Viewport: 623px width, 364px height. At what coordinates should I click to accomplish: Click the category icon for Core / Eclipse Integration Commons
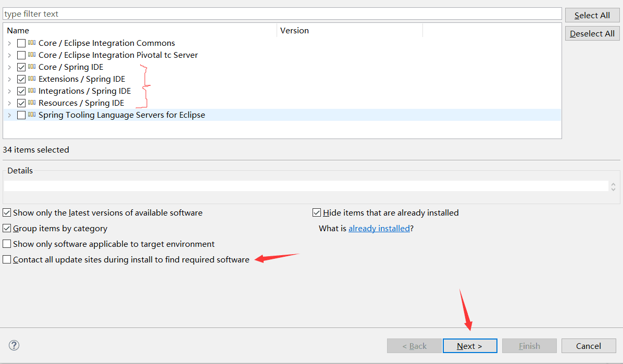click(32, 43)
